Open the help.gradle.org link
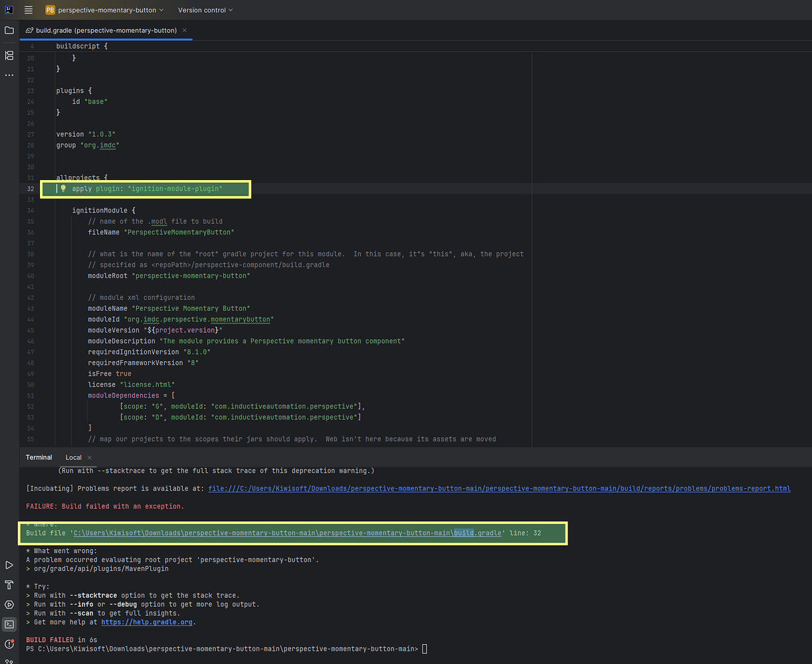The width and height of the screenshot is (812, 664). [x=147, y=622]
